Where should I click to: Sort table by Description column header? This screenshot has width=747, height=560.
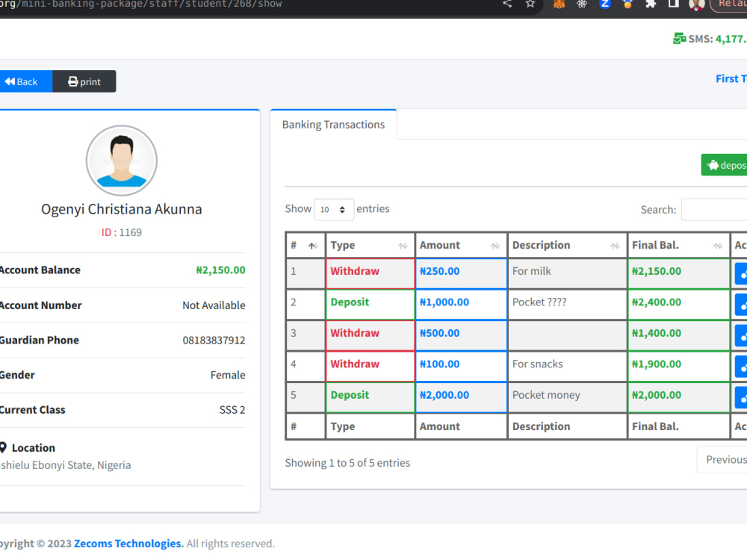[x=567, y=245]
